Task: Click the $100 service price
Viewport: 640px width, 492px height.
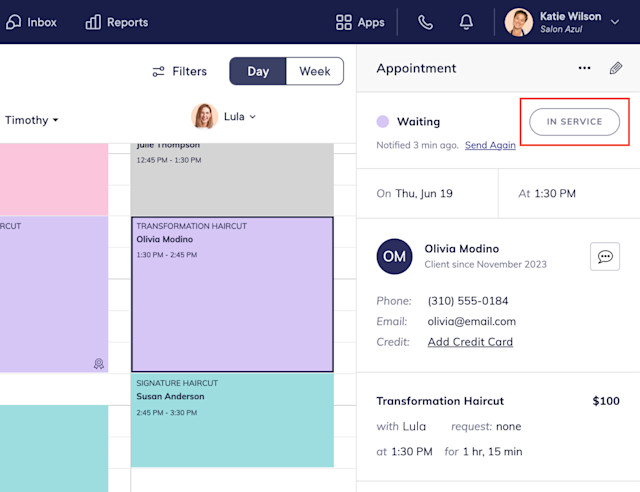Action: click(x=606, y=401)
